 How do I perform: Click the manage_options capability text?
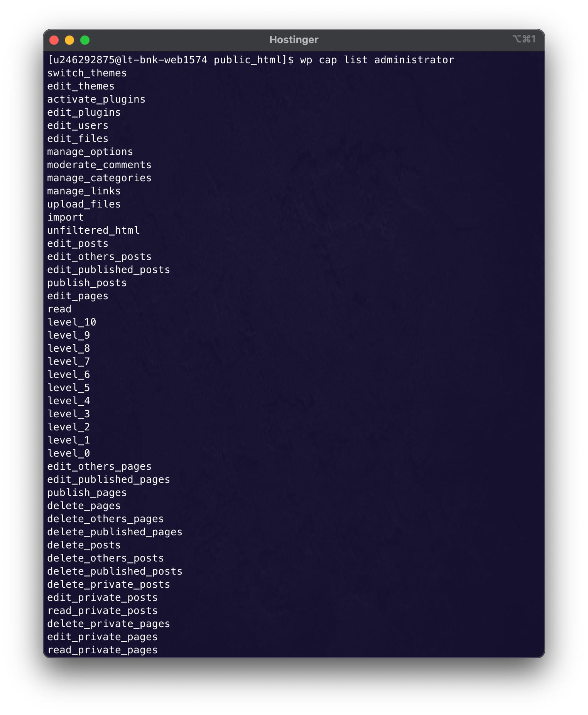click(x=90, y=152)
